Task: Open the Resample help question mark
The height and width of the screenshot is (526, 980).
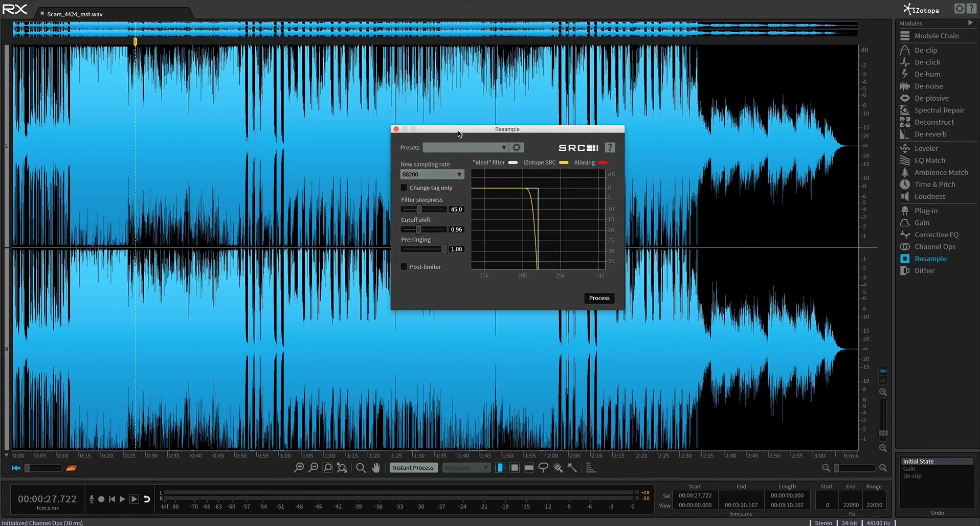Action: click(610, 148)
